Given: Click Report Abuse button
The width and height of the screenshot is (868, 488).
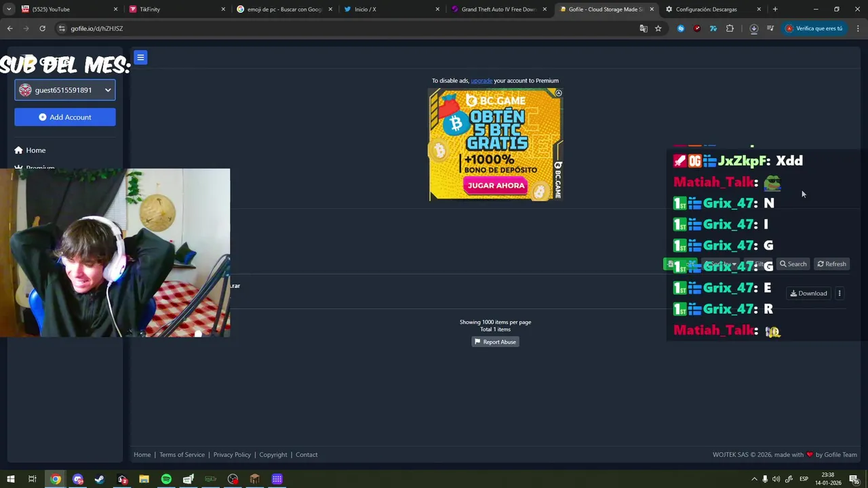Looking at the screenshot, I should coord(495,342).
